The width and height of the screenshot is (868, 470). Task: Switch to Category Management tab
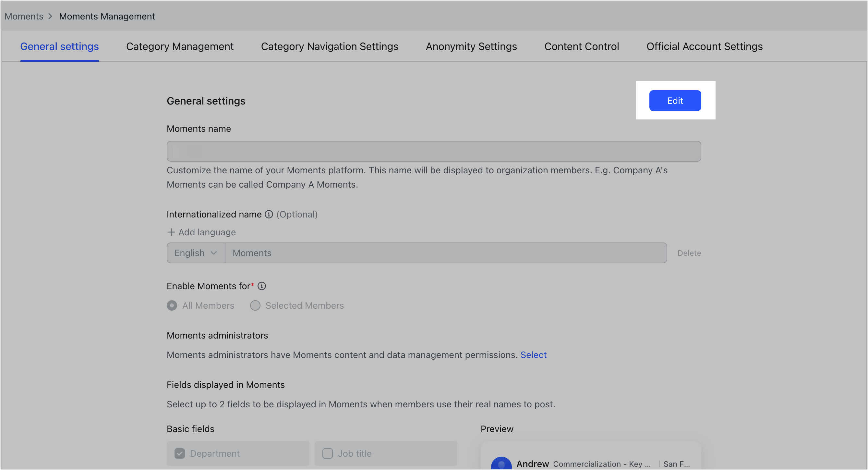[180, 46]
